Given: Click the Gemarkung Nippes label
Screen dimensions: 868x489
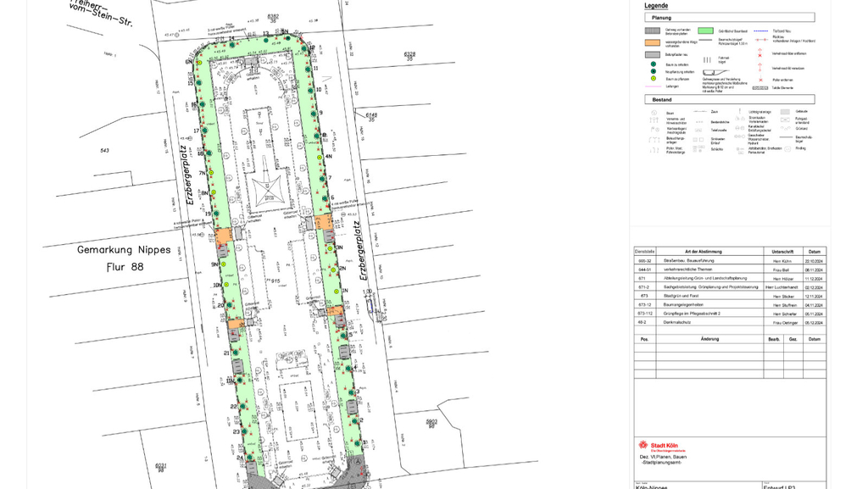Looking at the screenshot, I should (x=124, y=250).
